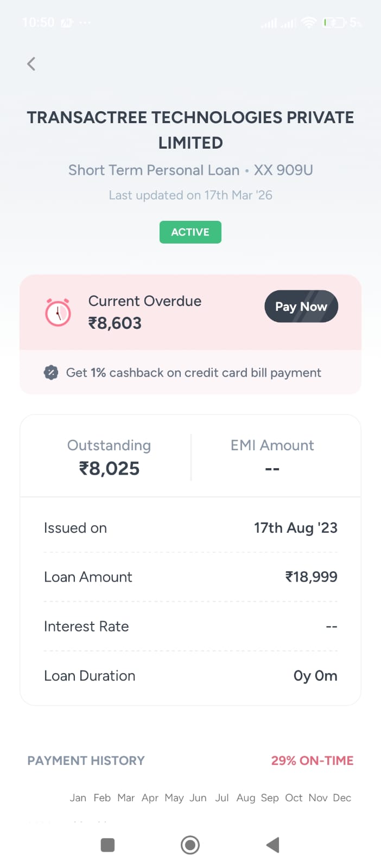Tap the Loan Duration row
The width and height of the screenshot is (381, 868).
click(x=190, y=675)
